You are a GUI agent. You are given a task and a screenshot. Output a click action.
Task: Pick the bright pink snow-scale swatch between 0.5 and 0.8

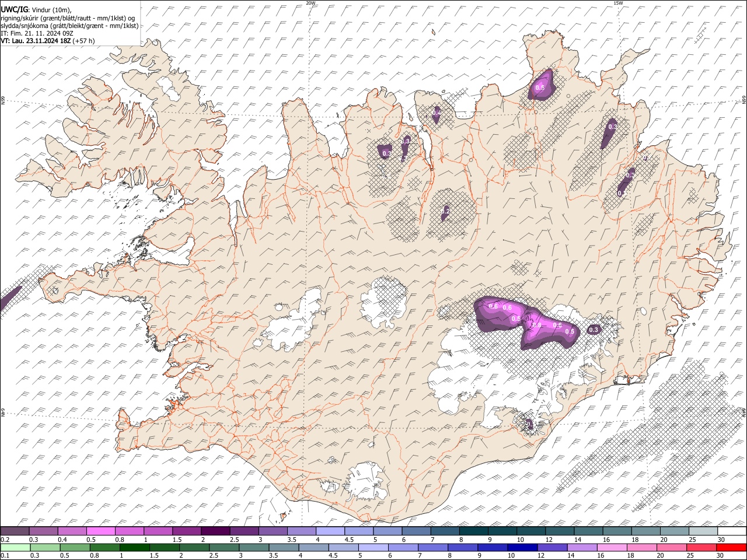(101, 531)
